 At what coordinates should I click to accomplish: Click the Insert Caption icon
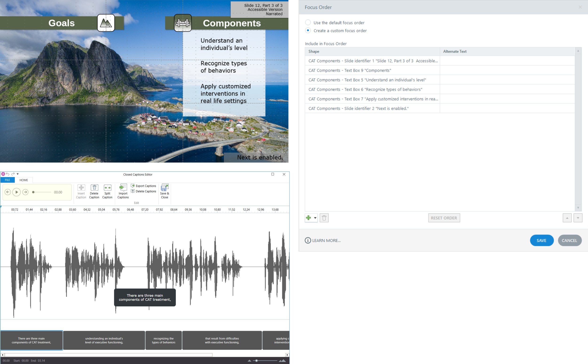81,188
